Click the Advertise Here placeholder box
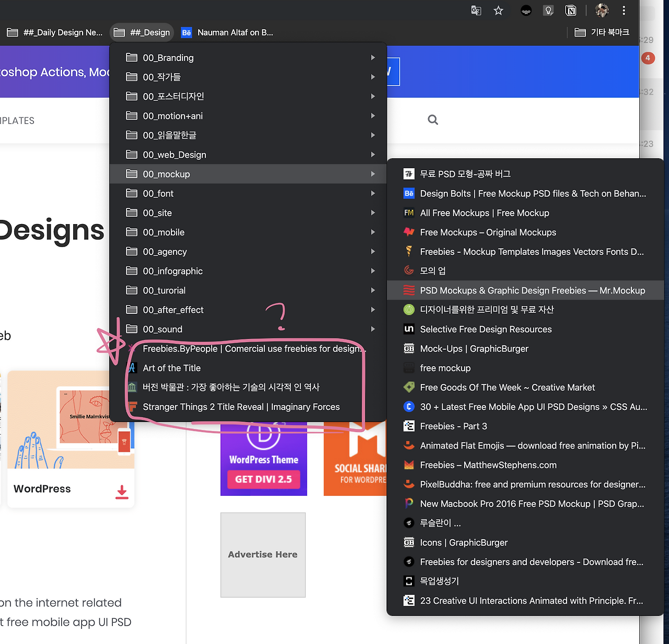 pyautogui.click(x=263, y=555)
